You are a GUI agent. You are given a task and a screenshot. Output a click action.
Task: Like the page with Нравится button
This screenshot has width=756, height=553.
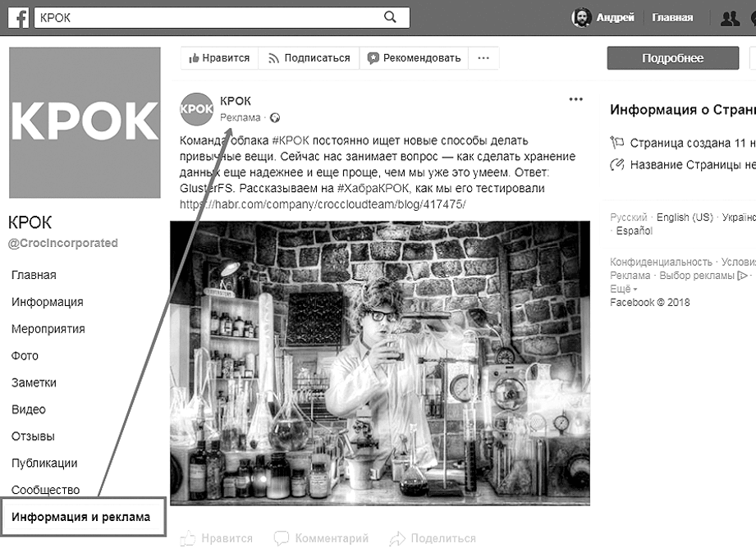click(219, 58)
